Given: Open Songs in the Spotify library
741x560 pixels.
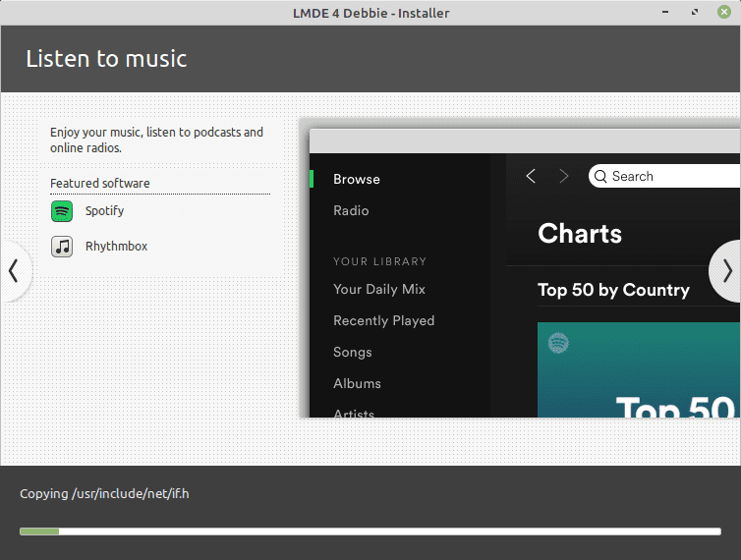Looking at the screenshot, I should (x=352, y=352).
